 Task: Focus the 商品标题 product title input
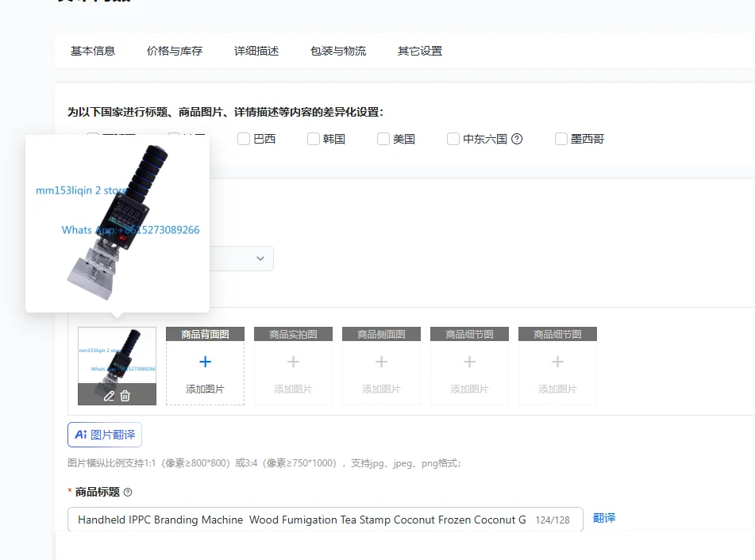tap(325, 520)
